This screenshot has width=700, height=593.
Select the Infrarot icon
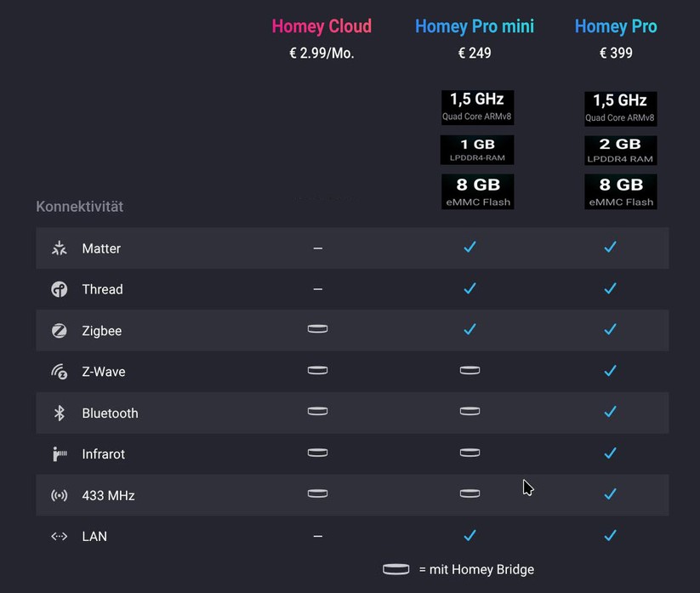click(59, 454)
